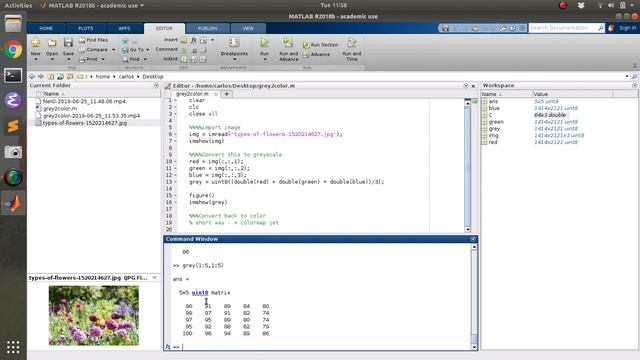Switch to the HOME ribbon tab
This screenshot has width=640, height=360.
tap(46, 28)
